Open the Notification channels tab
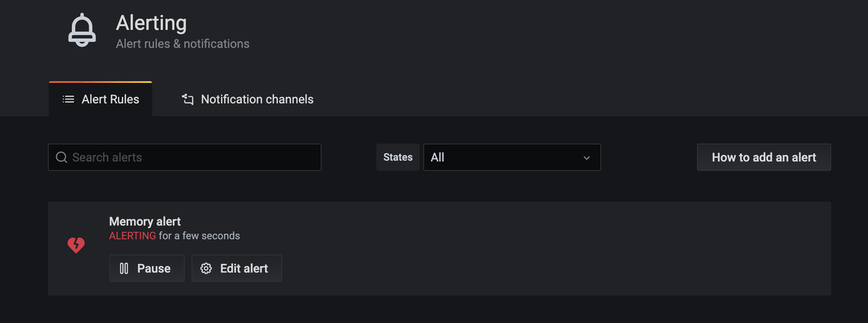 pos(248,100)
